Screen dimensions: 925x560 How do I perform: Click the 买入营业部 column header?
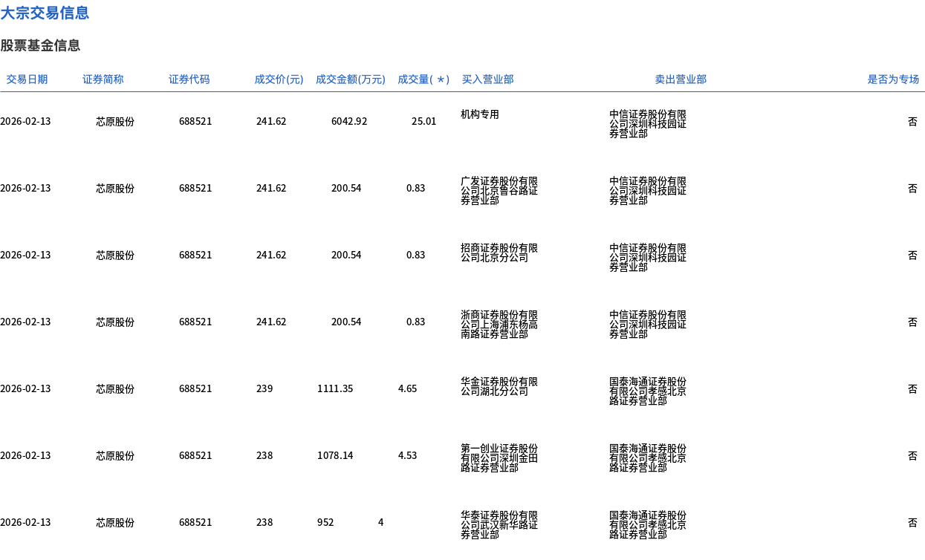(487, 79)
